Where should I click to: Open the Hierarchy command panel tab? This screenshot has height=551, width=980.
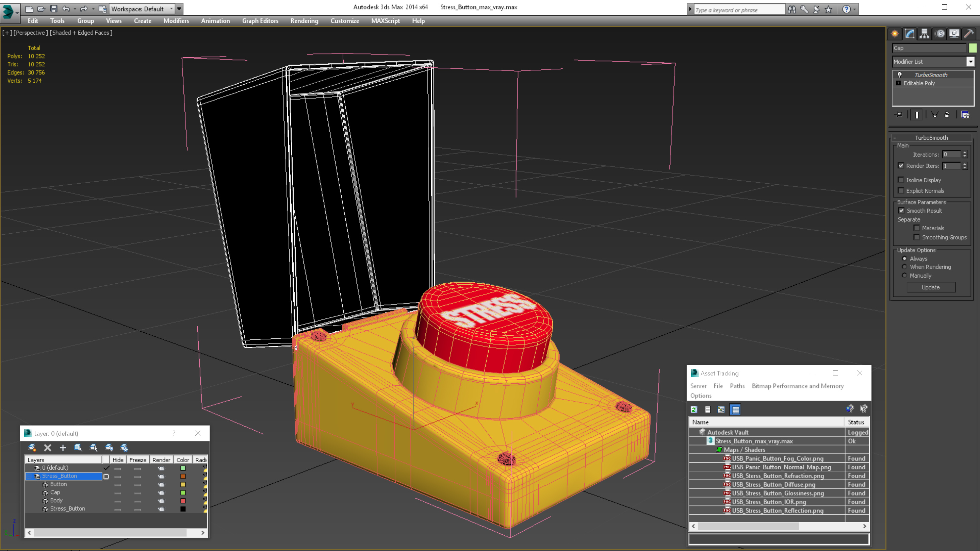925,34
